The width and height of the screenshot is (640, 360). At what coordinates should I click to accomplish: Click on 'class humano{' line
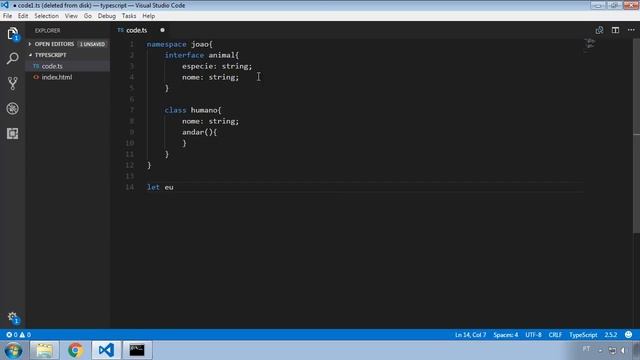[x=193, y=110]
